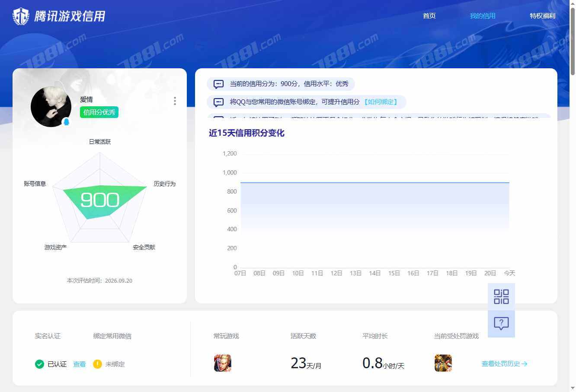
Task: Click 实名认证 column heading
Action: [x=48, y=336]
